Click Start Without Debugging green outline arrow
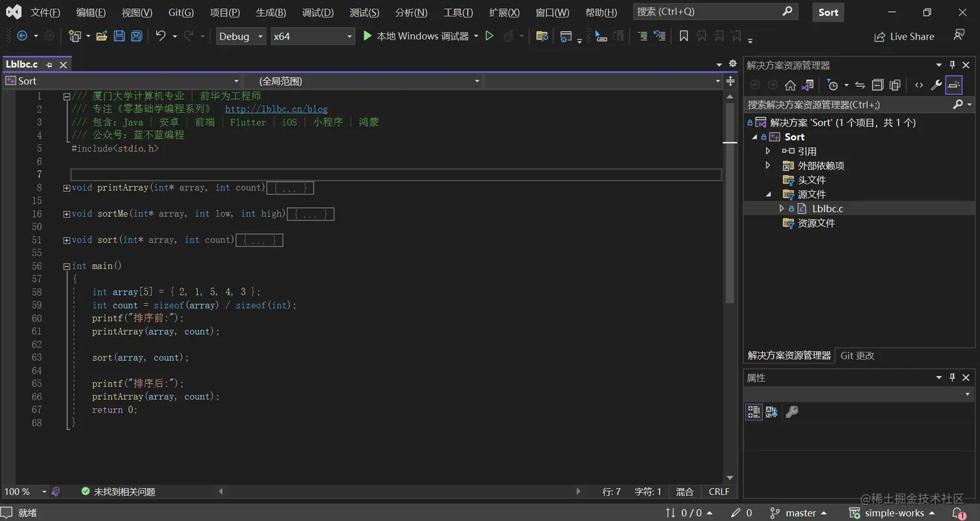This screenshot has height=521, width=980. click(489, 36)
